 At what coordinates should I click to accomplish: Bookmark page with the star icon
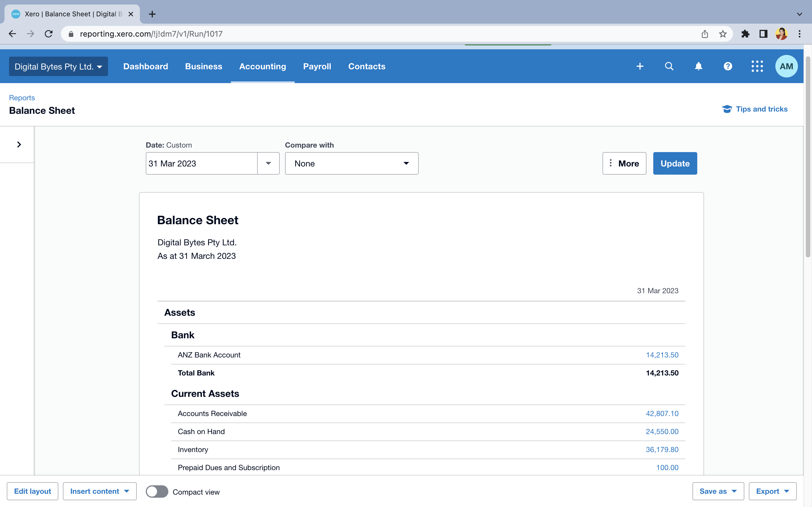coord(722,34)
